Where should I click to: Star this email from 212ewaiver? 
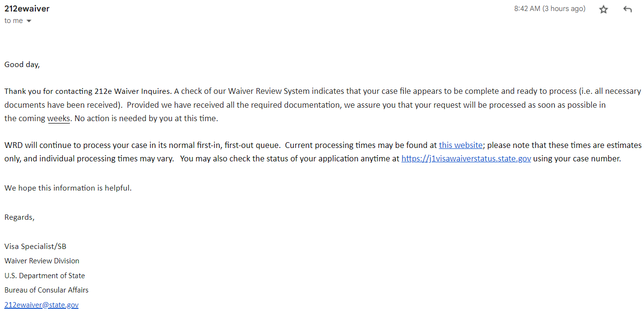(603, 9)
